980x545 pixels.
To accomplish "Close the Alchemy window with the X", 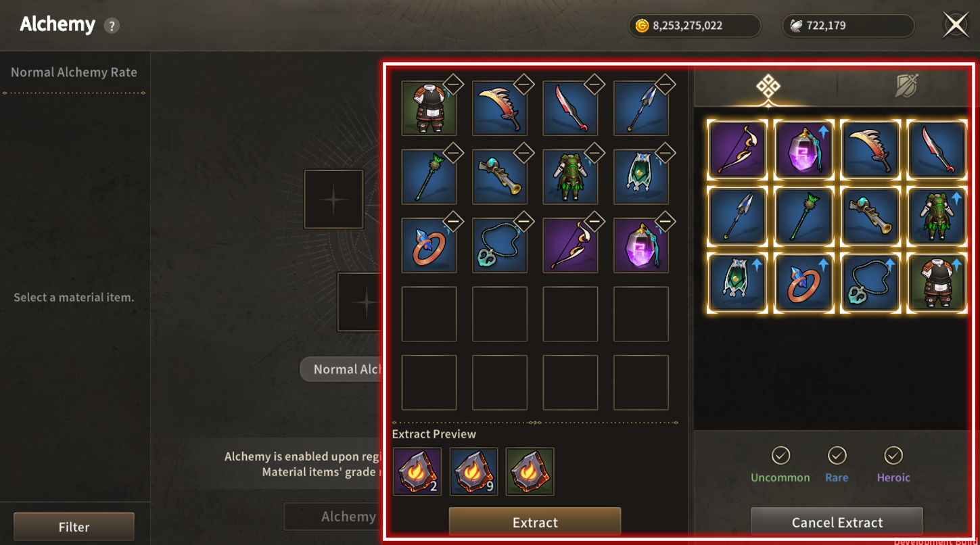I will (956, 26).
